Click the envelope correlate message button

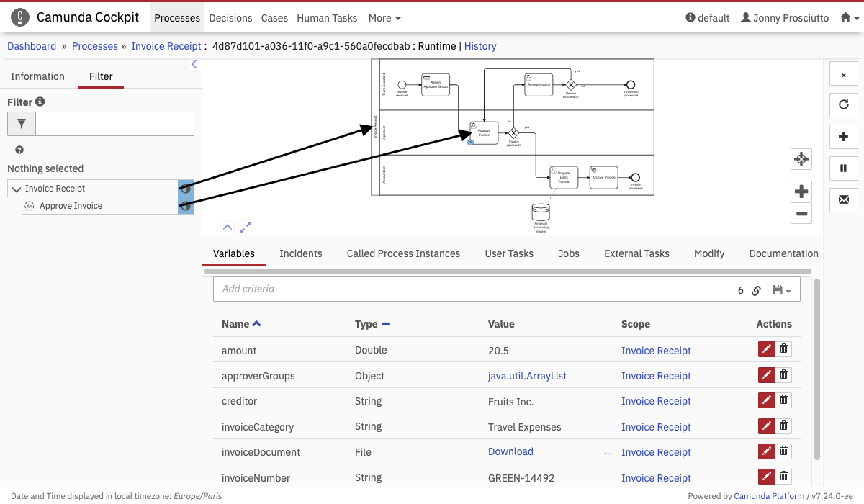(x=843, y=199)
